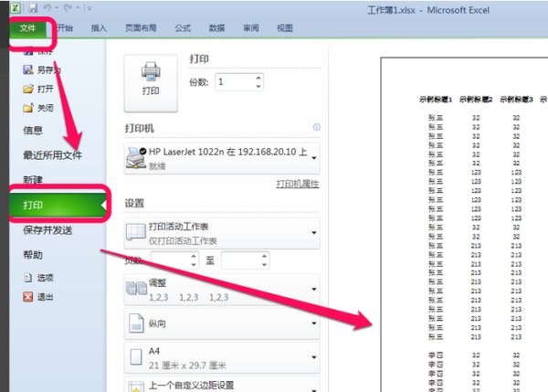Click the 关闭 folder icon
This screenshot has width=548, height=392.
point(28,108)
